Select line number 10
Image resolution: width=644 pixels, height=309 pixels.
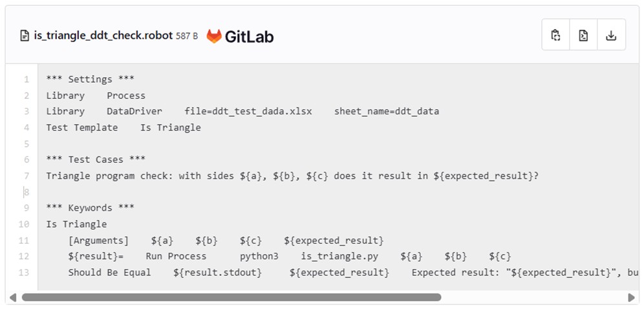24,224
